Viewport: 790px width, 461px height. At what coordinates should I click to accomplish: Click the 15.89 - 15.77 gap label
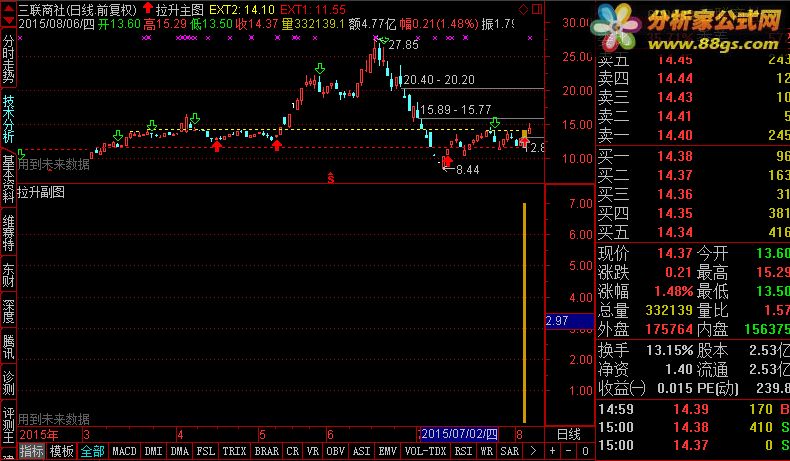click(455, 110)
